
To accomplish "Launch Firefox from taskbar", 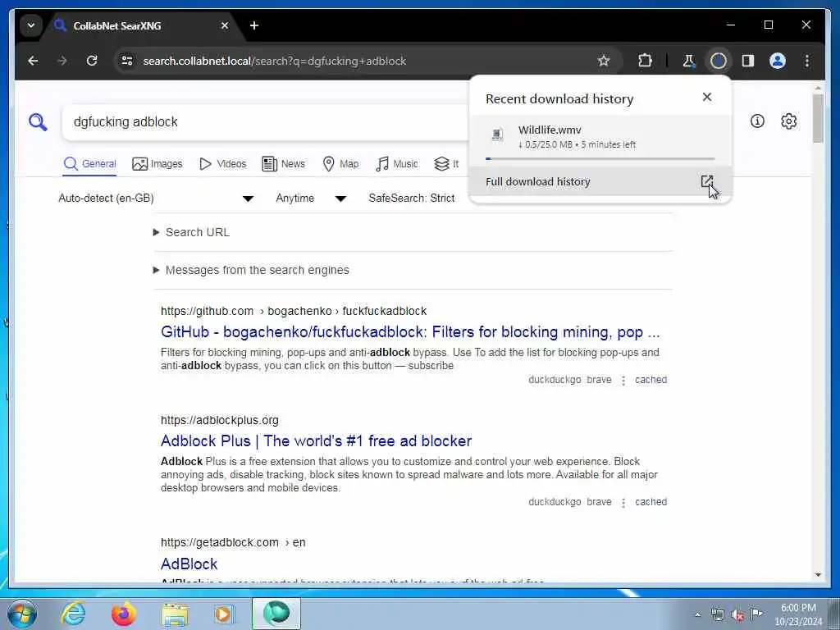I will coord(124,614).
